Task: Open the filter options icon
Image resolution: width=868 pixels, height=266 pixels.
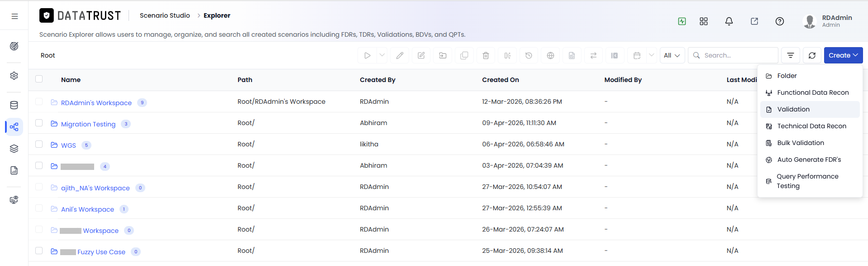Action: click(790, 55)
